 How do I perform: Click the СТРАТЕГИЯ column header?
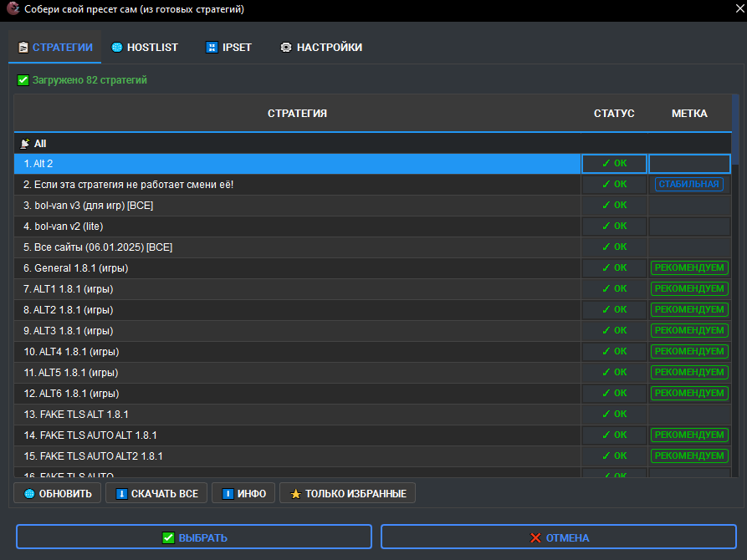[x=297, y=114]
